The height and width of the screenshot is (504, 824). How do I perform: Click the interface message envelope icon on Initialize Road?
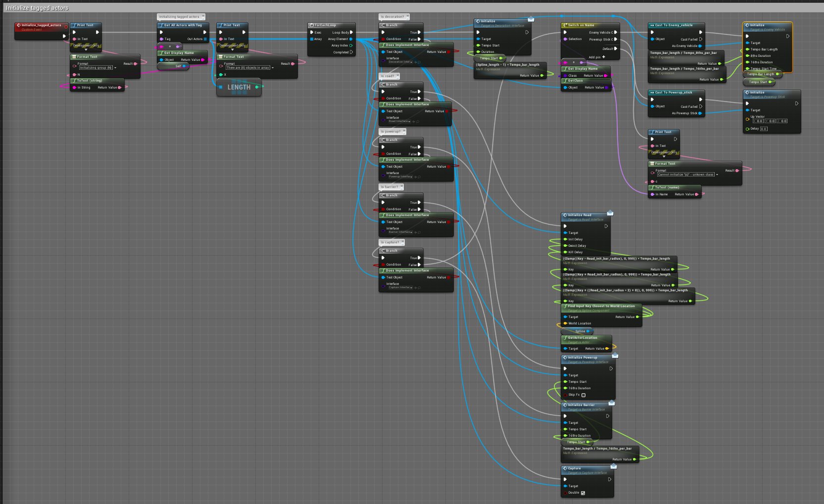pos(610,213)
